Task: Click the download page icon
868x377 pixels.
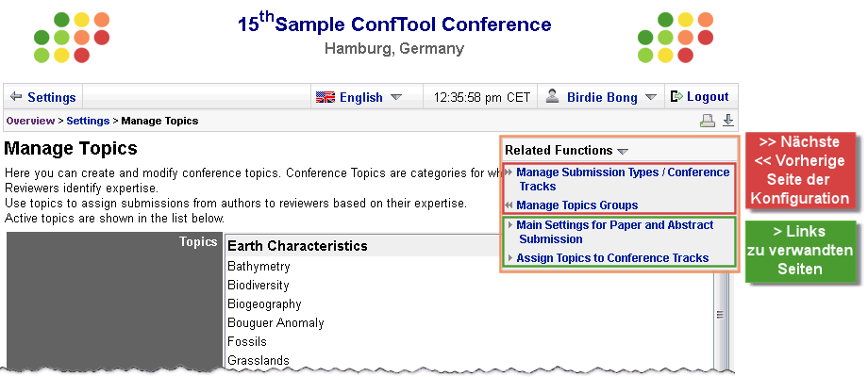Action: coord(728,120)
